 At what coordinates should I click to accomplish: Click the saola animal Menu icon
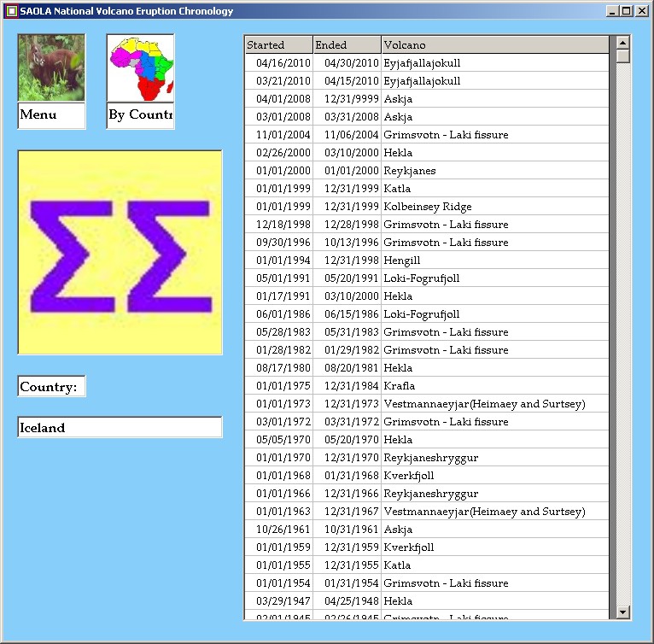point(51,68)
